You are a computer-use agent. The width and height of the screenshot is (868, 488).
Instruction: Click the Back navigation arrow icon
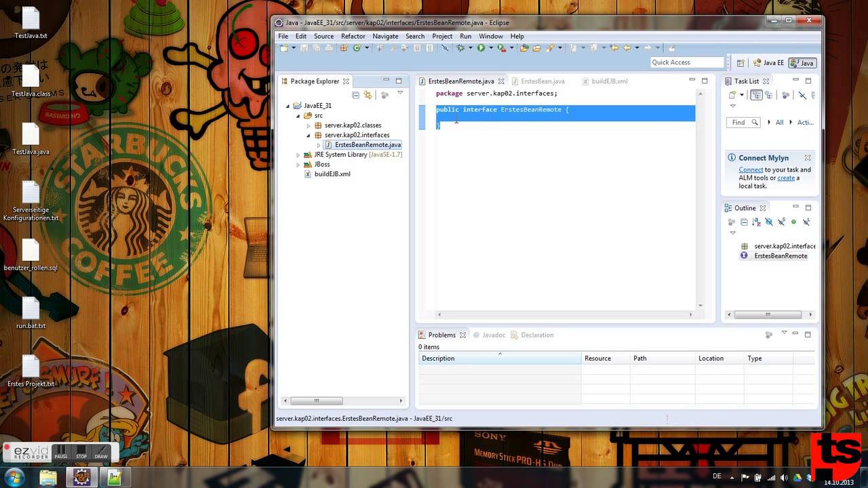point(627,47)
